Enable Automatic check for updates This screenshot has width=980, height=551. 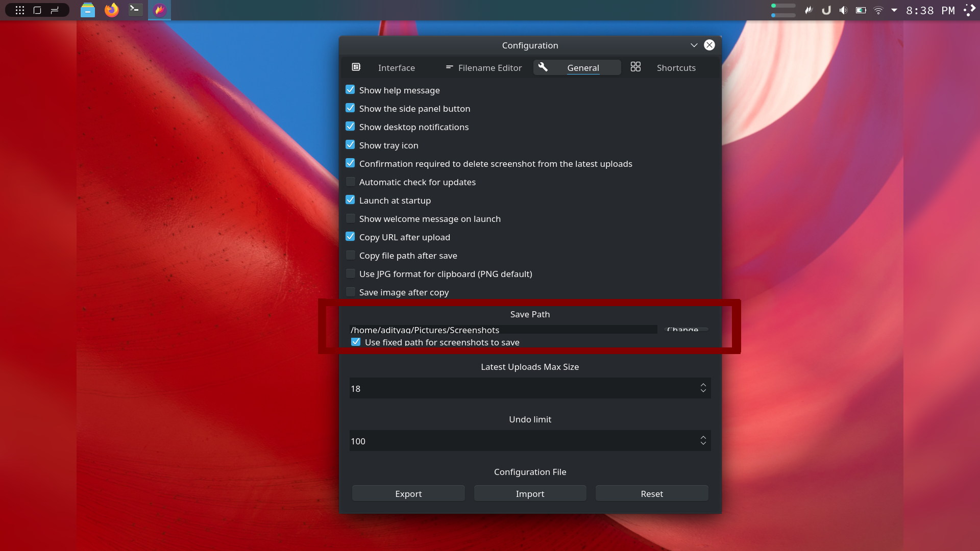(x=350, y=182)
